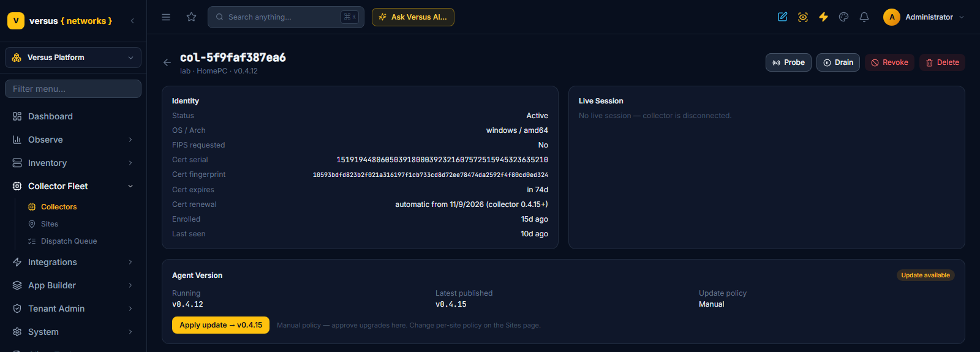Image resolution: width=980 pixels, height=352 pixels.
Task: Click the System gear icon
Action: click(17, 332)
